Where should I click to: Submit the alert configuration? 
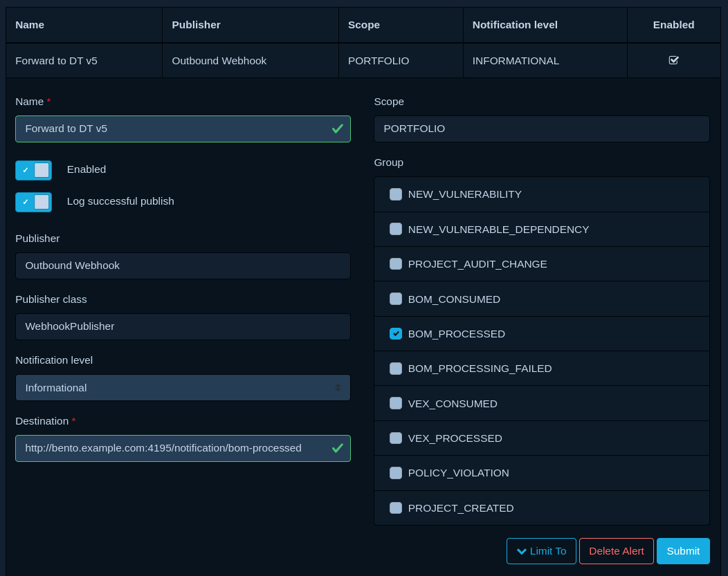pyautogui.click(x=683, y=551)
